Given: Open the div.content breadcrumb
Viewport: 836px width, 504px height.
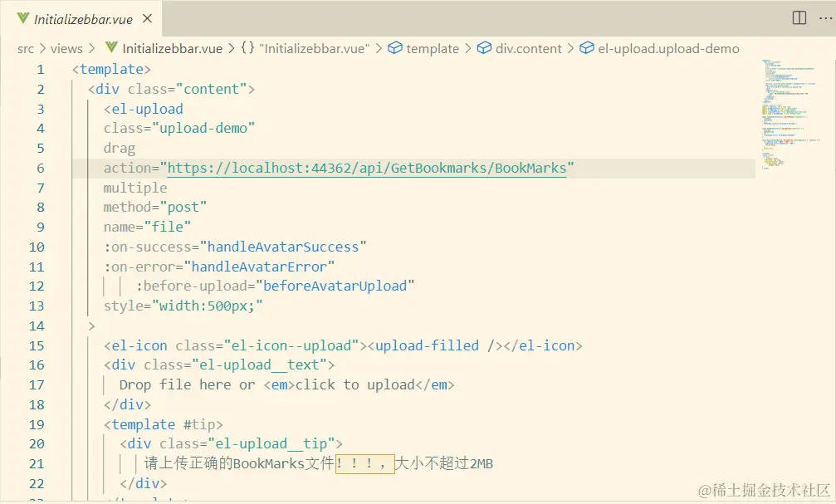Looking at the screenshot, I should (x=528, y=48).
